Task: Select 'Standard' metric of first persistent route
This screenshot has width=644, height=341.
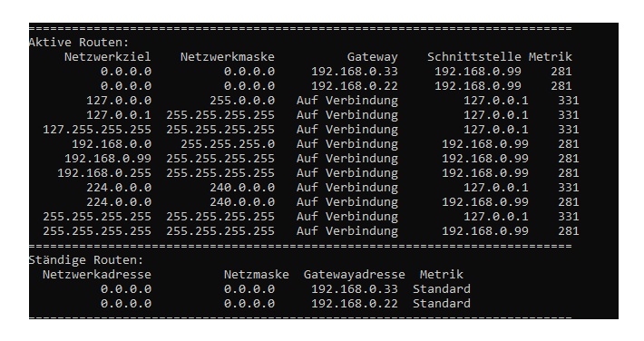Action: 442,289
